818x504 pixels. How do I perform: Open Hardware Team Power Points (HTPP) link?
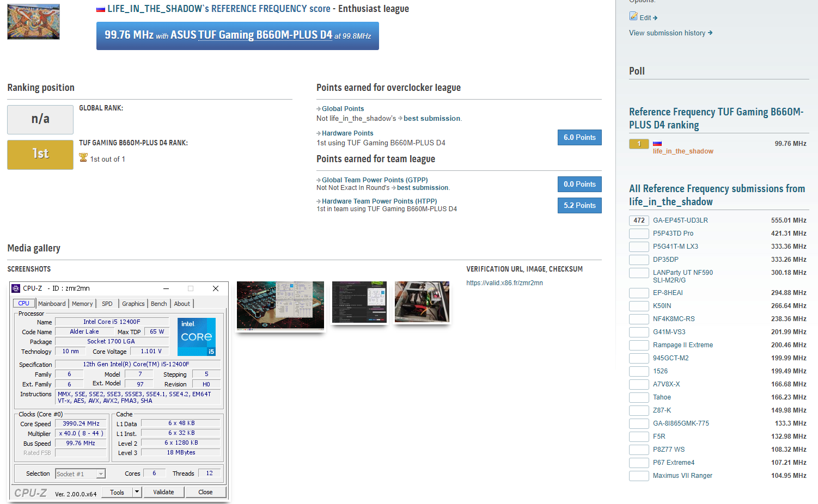click(379, 201)
